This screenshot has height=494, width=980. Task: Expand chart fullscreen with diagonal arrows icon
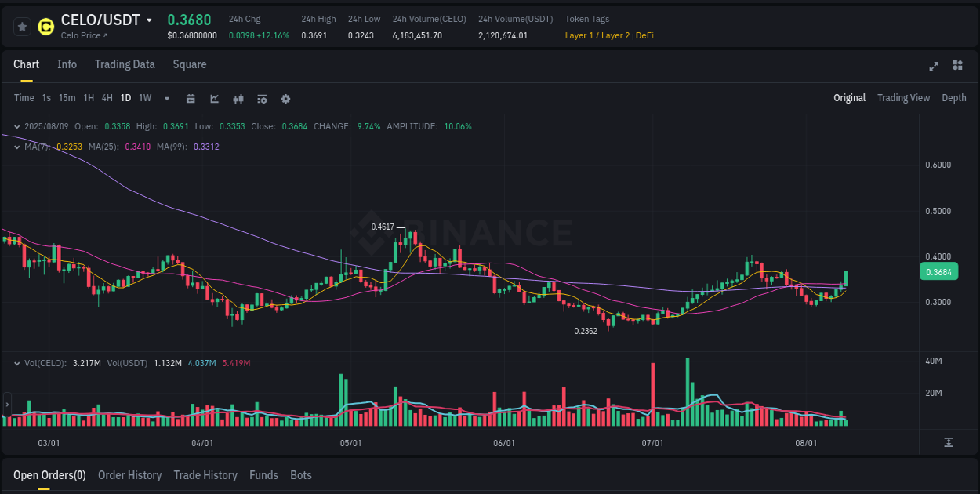tap(933, 67)
